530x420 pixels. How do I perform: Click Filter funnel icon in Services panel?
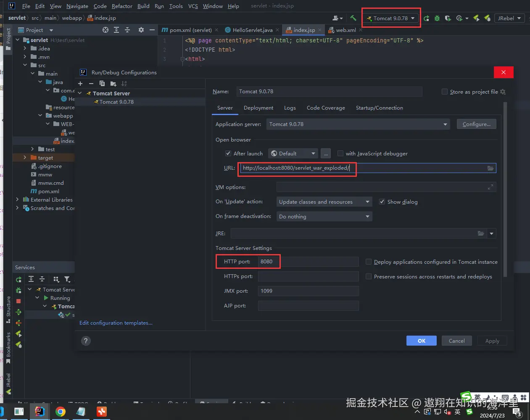[67, 279]
